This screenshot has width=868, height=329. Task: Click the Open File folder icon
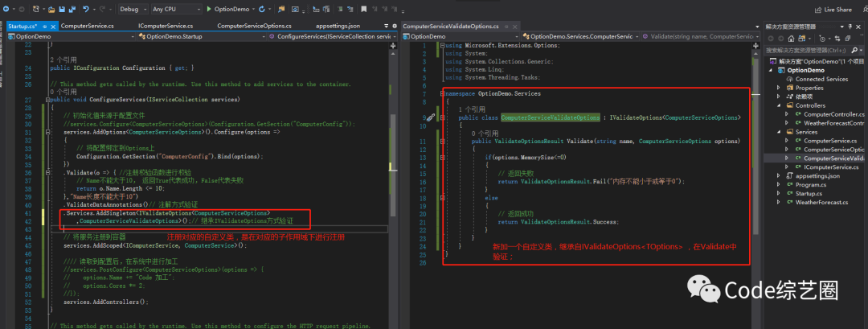click(x=51, y=10)
